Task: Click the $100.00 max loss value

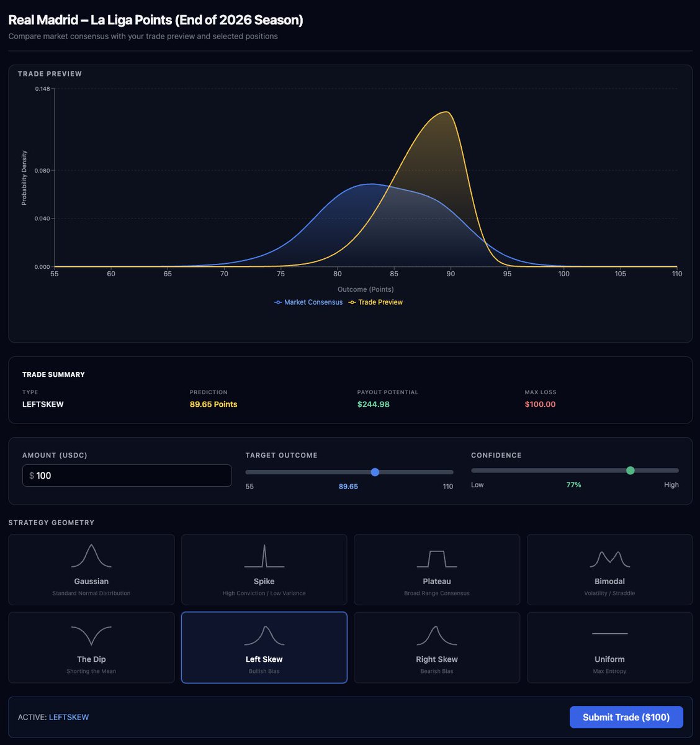Action: pos(540,404)
